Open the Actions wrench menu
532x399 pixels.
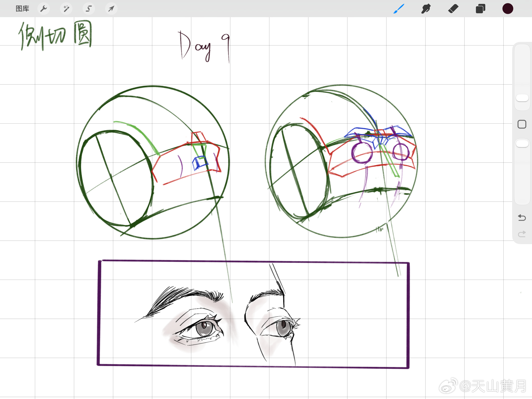coord(44,9)
